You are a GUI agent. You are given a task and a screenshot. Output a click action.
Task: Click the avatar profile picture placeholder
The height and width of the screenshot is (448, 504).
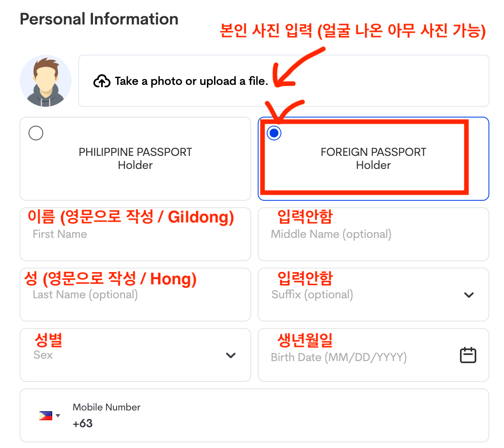pyautogui.click(x=46, y=81)
